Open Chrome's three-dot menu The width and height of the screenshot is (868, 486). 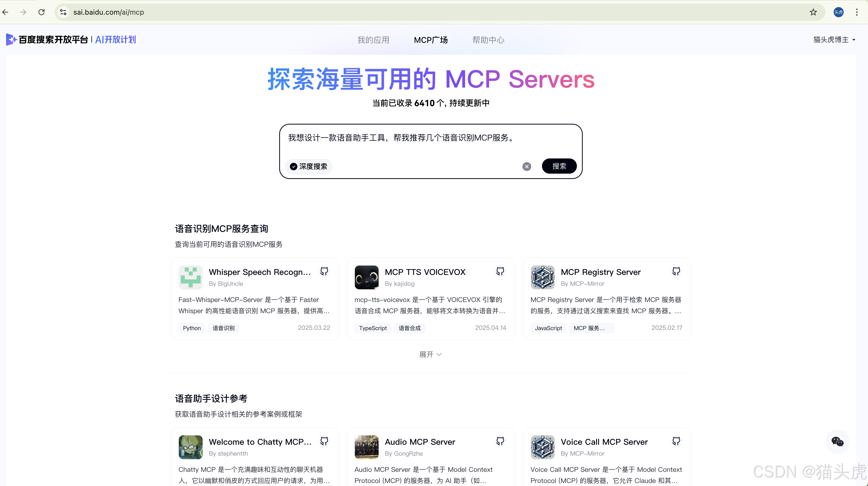click(x=857, y=12)
